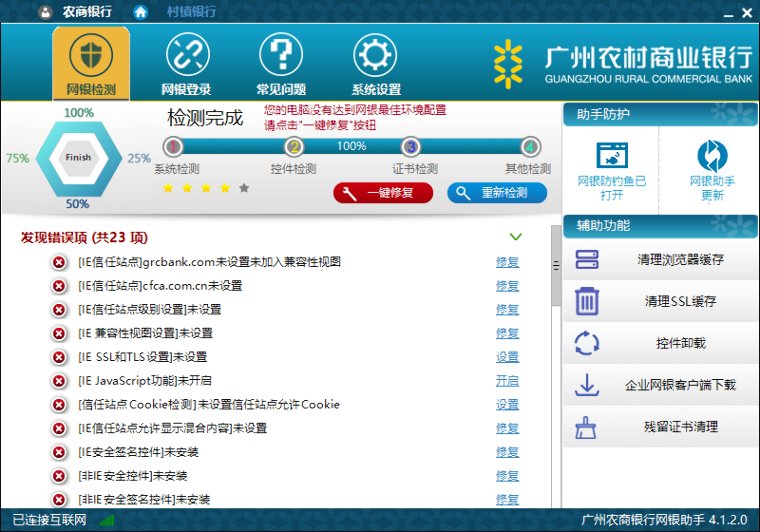This screenshot has height=532, width=760.
Task: Click the Guangzhou Rural Commercial Bank logo
Action: click(623, 64)
